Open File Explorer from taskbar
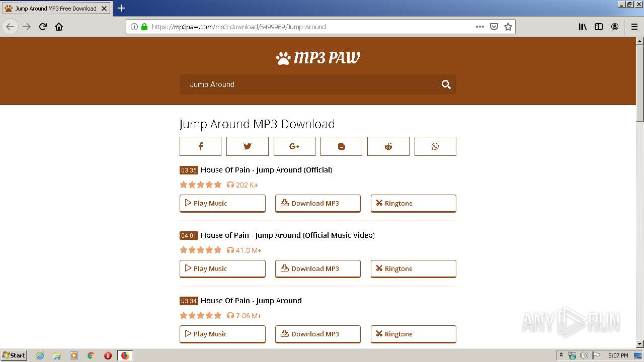644x362 pixels. coord(57,355)
